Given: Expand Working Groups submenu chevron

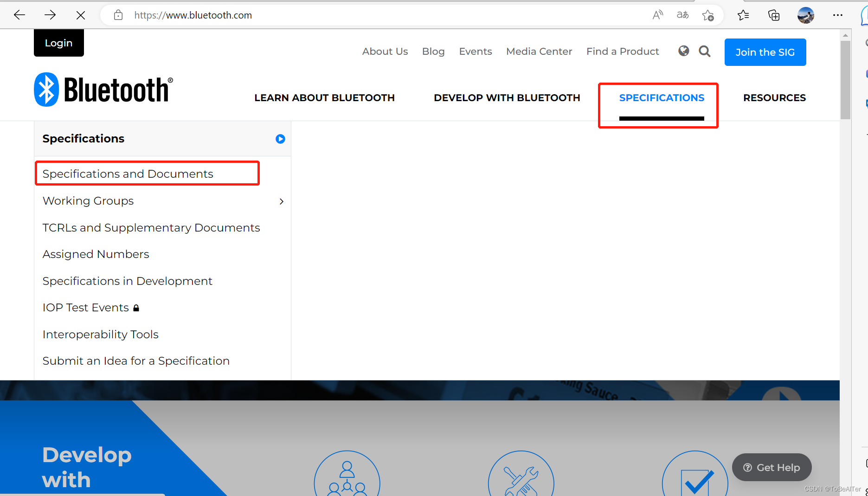Looking at the screenshot, I should 282,201.
